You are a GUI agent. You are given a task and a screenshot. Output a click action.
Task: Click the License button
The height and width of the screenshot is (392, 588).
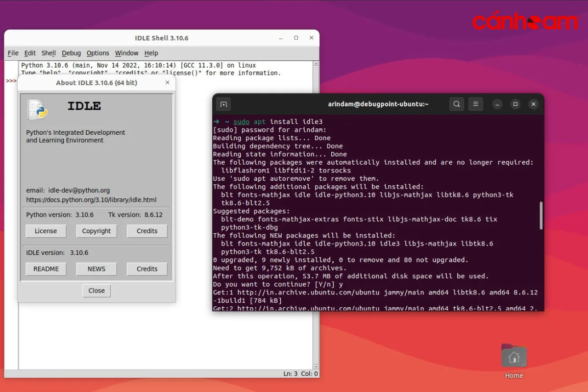point(46,231)
